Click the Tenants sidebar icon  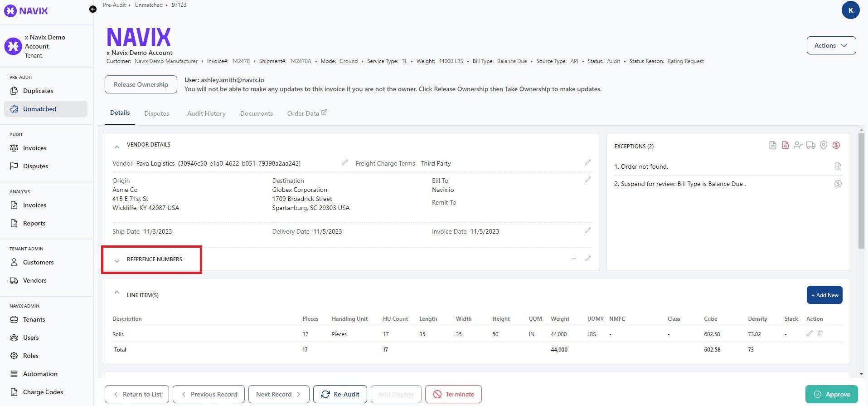coord(14,319)
